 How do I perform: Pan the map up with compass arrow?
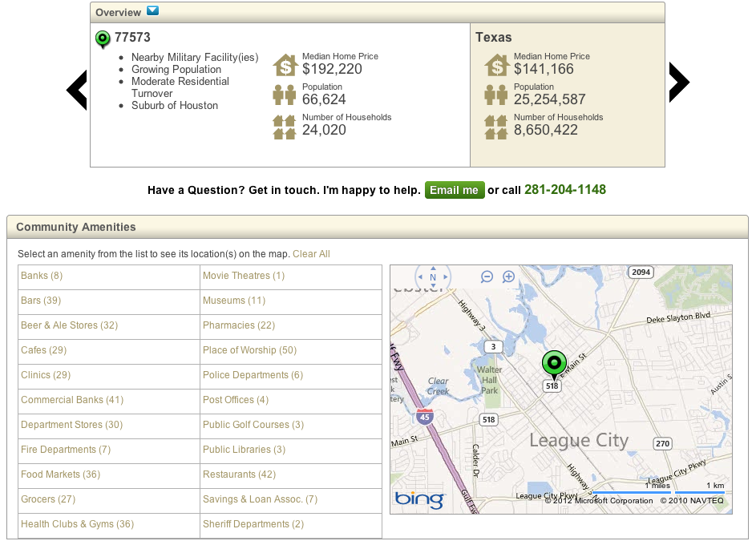(433, 268)
